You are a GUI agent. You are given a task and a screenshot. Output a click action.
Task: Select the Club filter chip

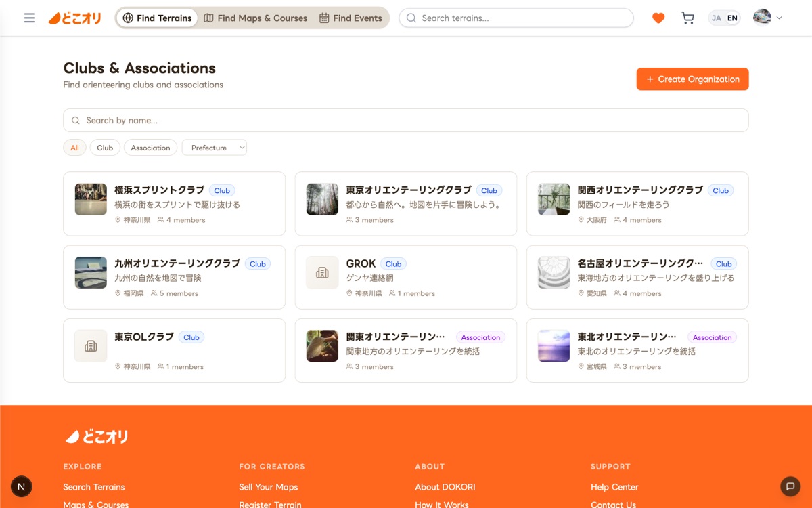(105, 147)
